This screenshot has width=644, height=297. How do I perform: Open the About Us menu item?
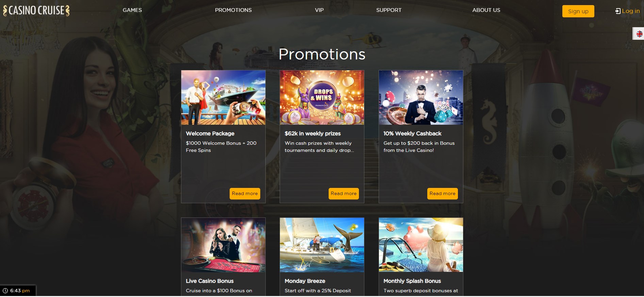pyautogui.click(x=486, y=10)
